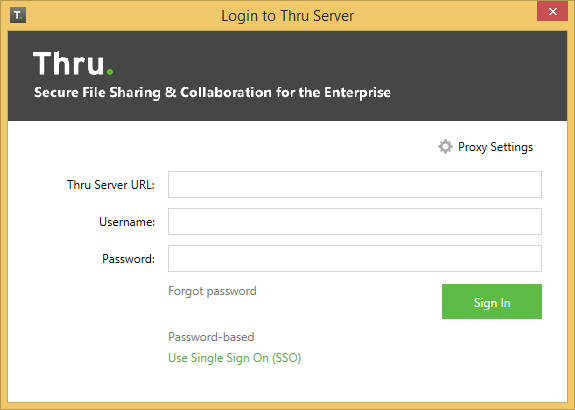The height and width of the screenshot is (410, 575).
Task: Click the Login to Thru Server title
Action: click(288, 16)
